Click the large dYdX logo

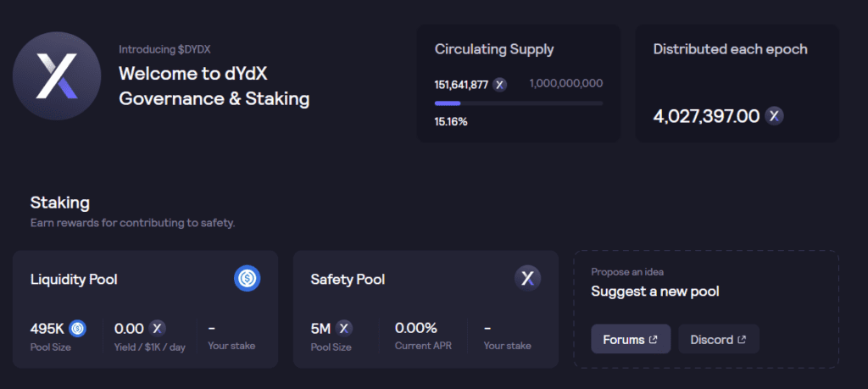[x=57, y=75]
